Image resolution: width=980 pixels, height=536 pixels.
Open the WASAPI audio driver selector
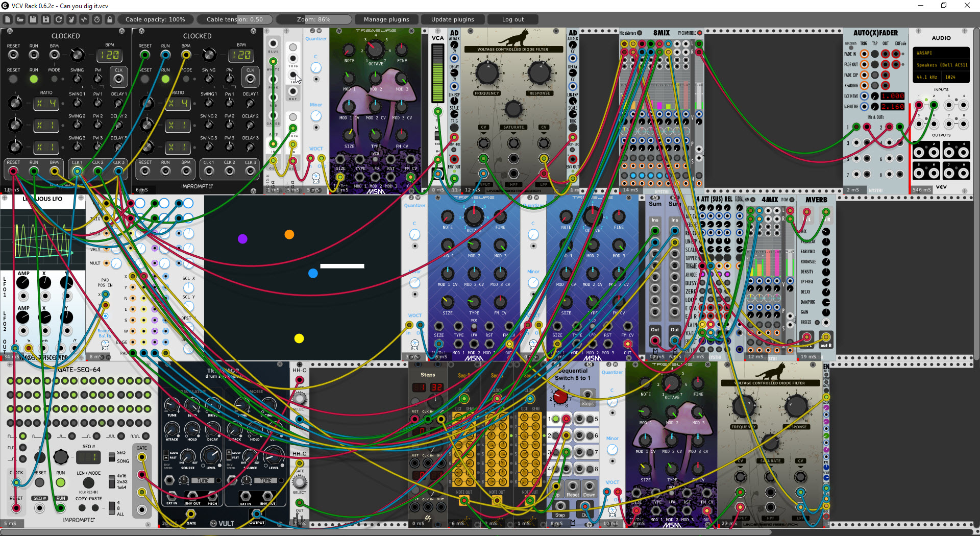point(941,53)
